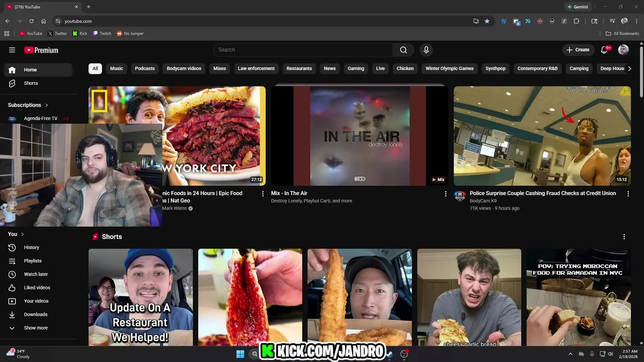The width and height of the screenshot is (644, 362).
Task: Start voice search with the microphone icon
Action: 426,50
